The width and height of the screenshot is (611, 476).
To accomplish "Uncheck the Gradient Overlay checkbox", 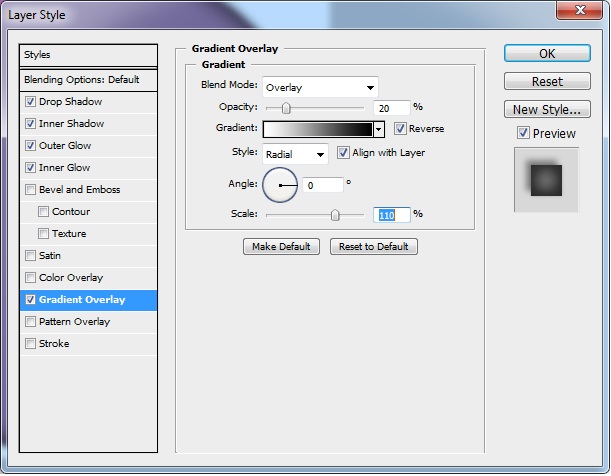I will [30, 300].
